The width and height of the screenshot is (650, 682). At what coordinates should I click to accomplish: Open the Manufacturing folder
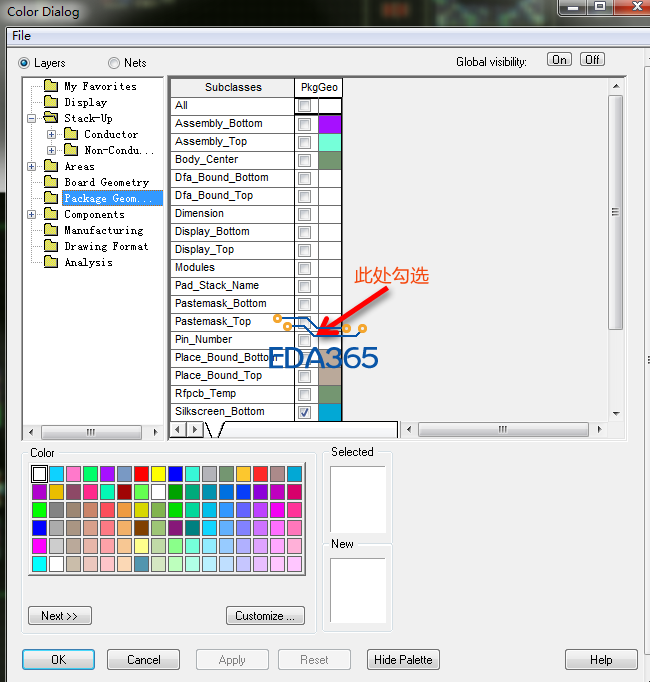click(104, 230)
